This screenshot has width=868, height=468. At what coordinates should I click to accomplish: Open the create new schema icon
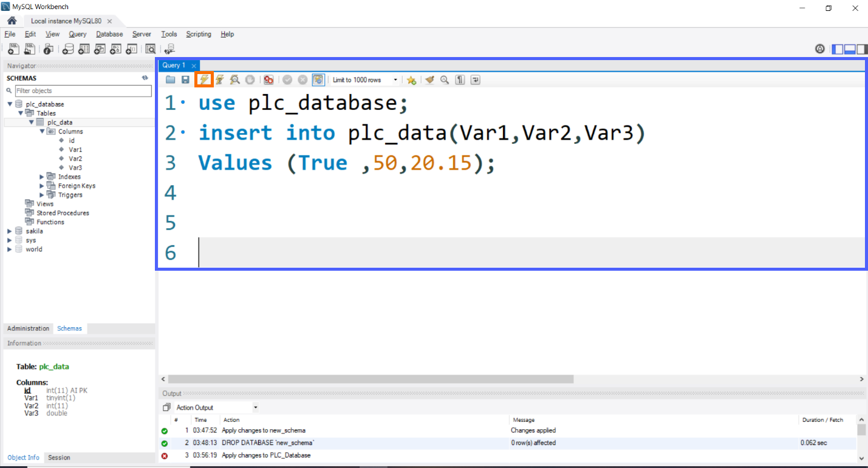click(x=68, y=49)
